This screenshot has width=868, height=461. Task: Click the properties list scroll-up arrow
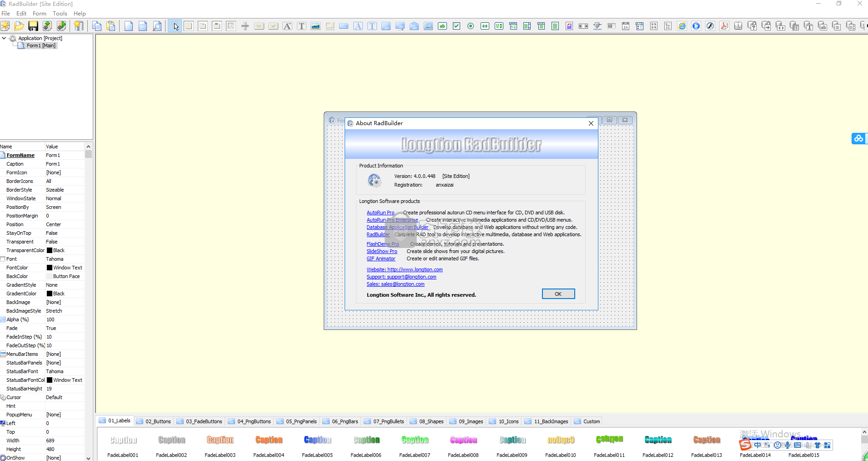[88, 147]
